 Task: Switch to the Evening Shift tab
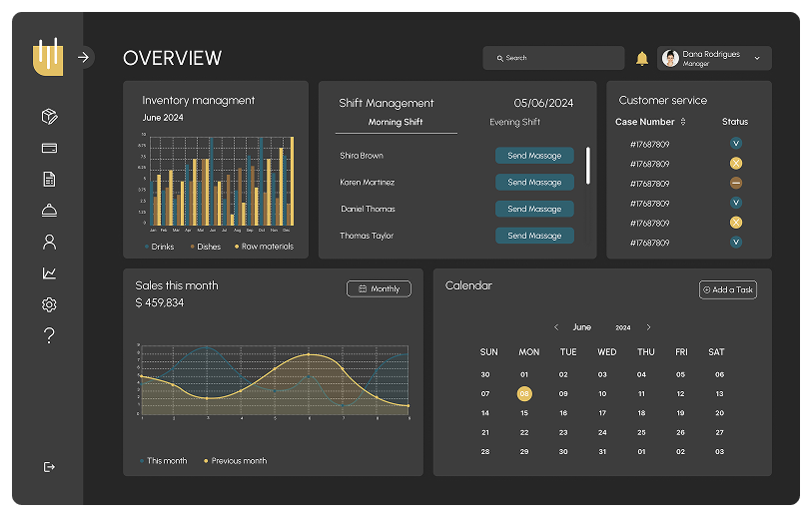click(514, 123)
